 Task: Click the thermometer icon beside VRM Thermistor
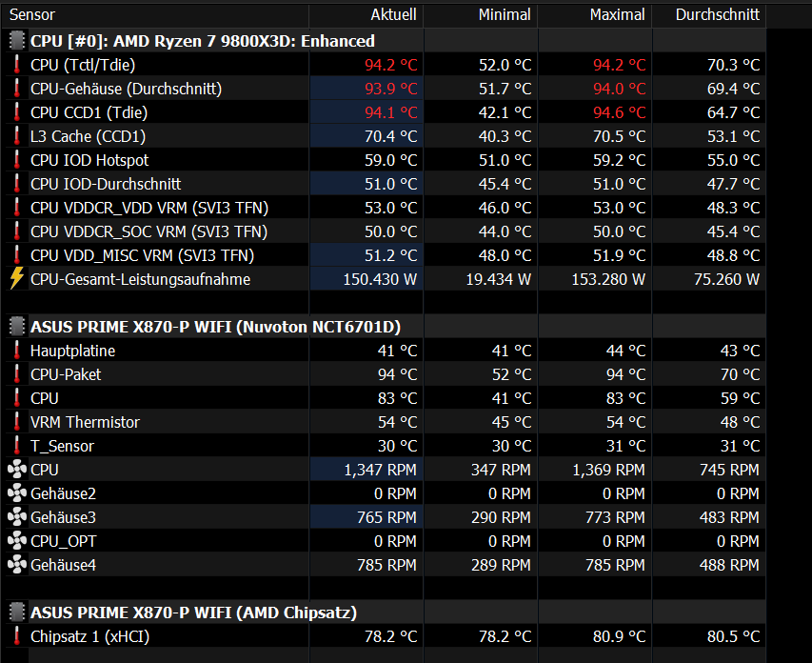[17, 421]
